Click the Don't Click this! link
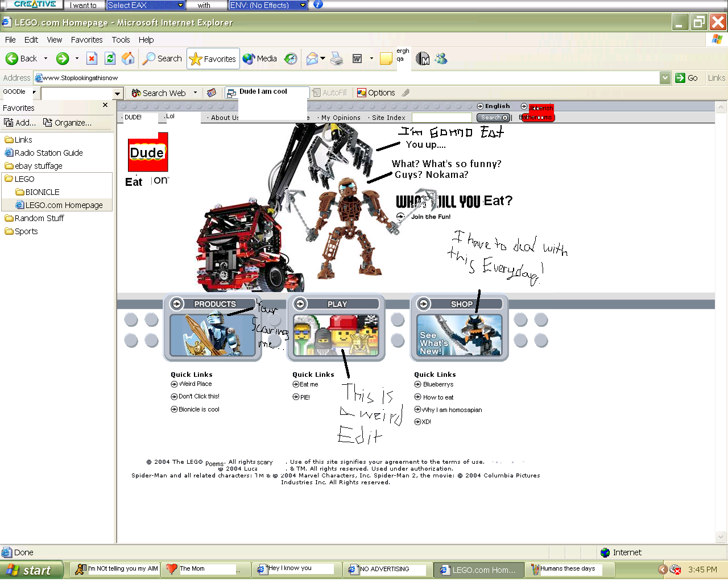 click(198, 397)
